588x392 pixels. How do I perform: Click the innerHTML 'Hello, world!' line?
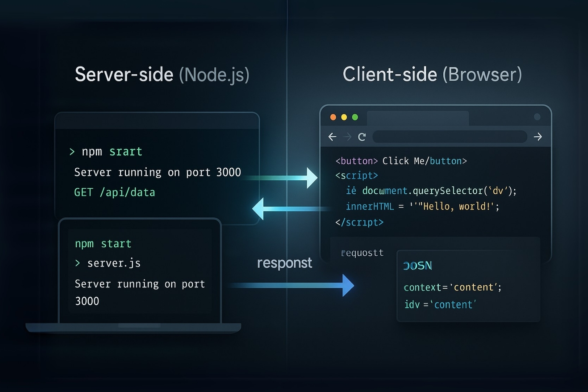(x=422, y=206)
